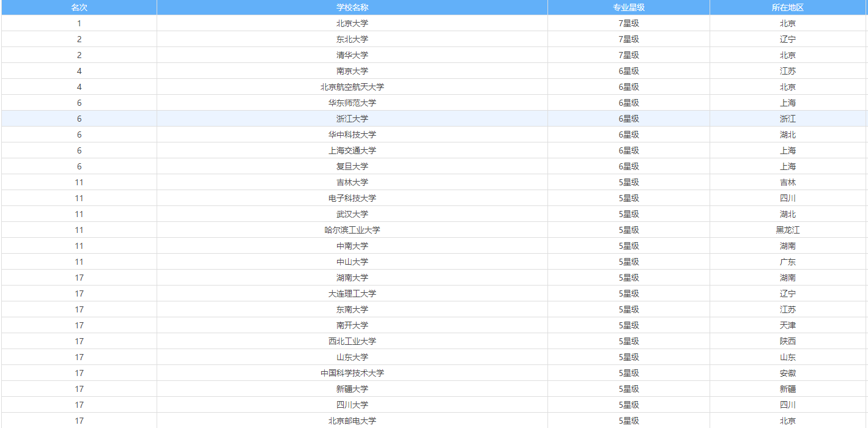
Task: Select the 山东大学 name cell
Action: (352, 357)
